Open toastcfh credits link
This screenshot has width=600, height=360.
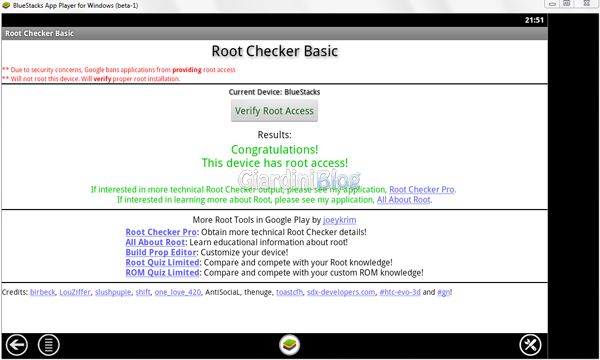pos(289,292)
